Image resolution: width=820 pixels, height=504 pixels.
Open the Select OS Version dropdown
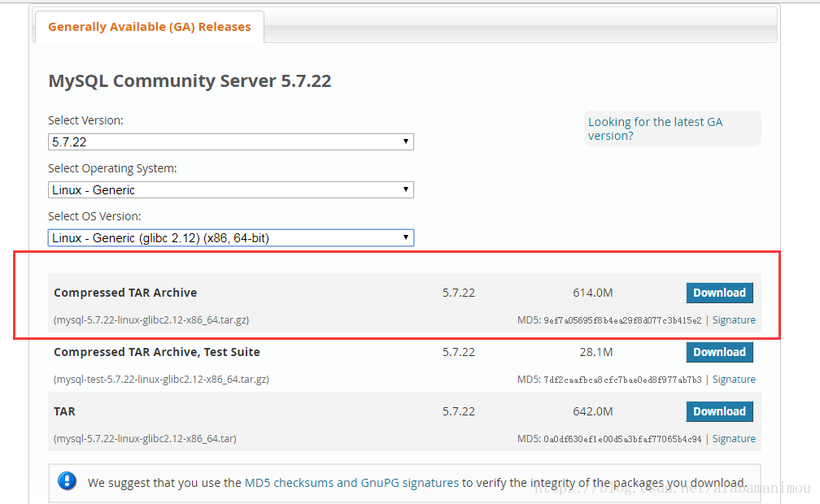(231, 238)
